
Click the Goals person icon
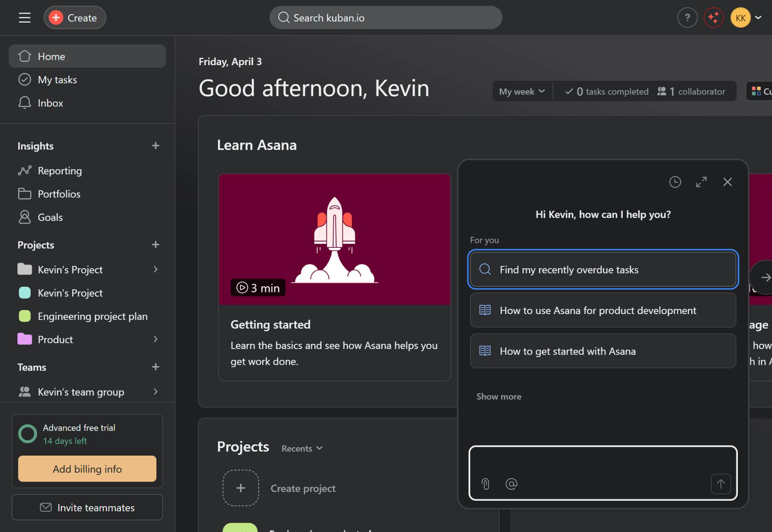[x=25, y=217]
